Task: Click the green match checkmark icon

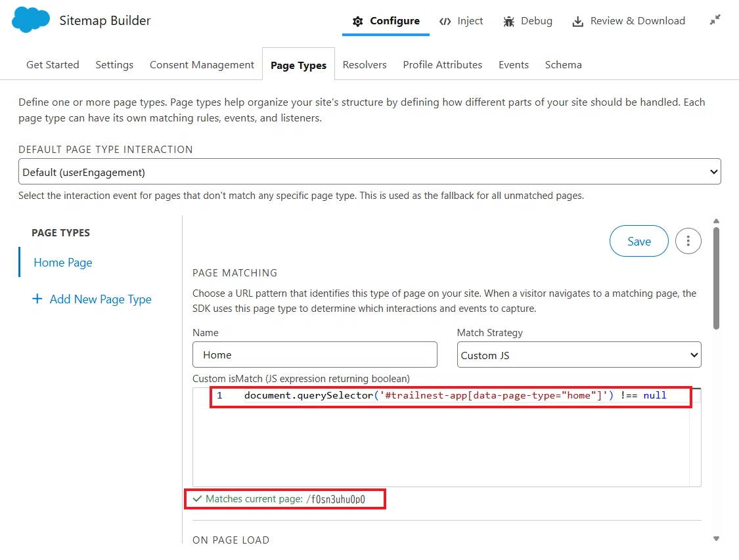Action: pyautogui.click(x=198, y=499)
